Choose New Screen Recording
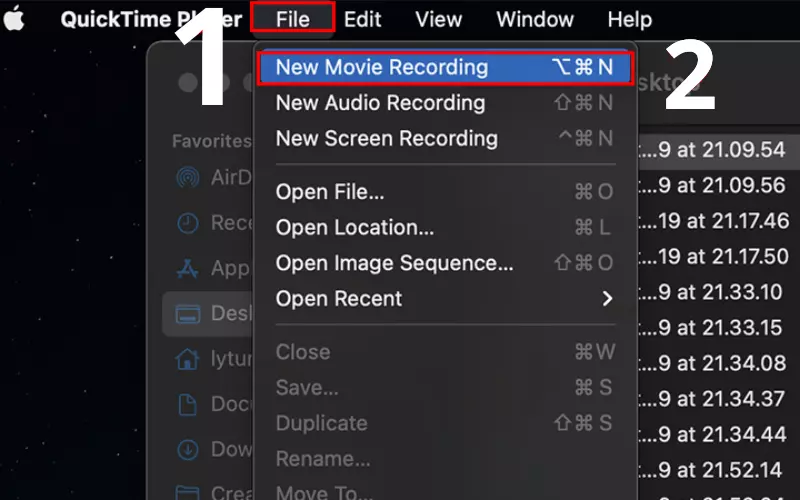Image resolution: width=800 pixels, height=500 pixels. click(444, 138)
